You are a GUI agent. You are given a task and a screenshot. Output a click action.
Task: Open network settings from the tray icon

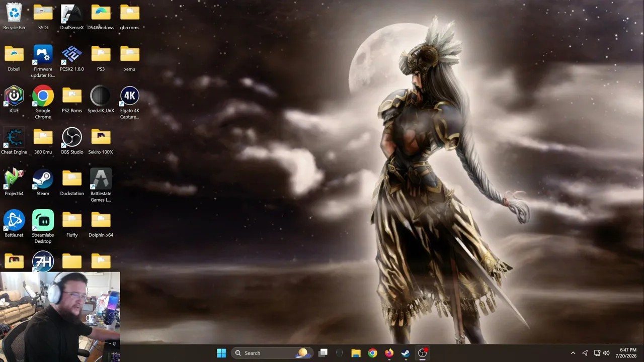pyautogui.click(x=597, y=353)
